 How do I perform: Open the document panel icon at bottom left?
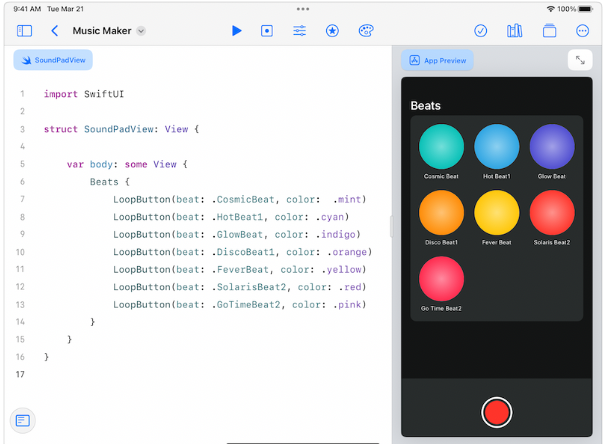pos(24,419)
